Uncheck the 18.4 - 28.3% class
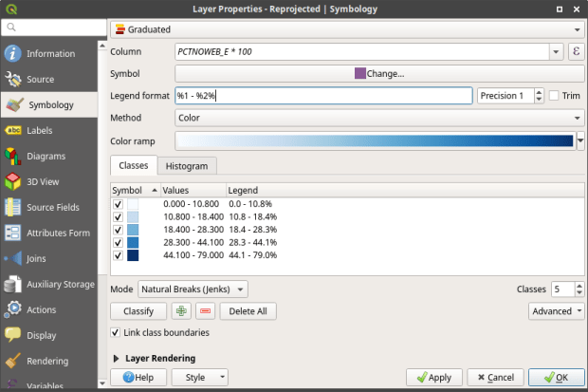Image resolution: width=588 pixels, height=392 pixels. (x=118, y=230)
